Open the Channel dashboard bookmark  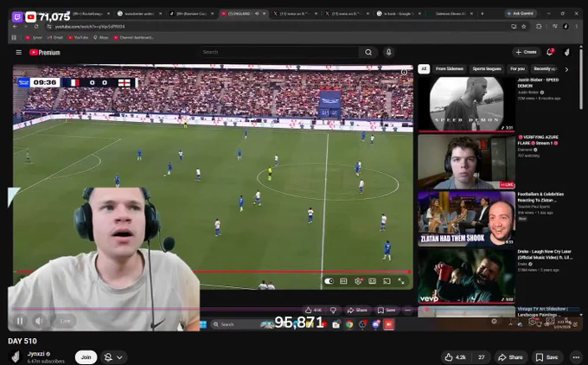pyautogui.click(x=133, y=37)
